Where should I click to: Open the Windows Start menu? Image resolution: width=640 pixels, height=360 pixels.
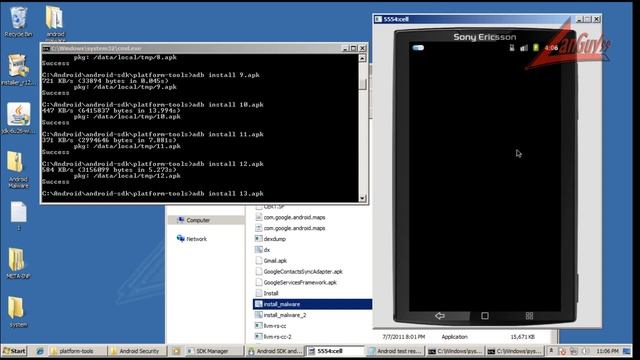(x=14, y=351)
